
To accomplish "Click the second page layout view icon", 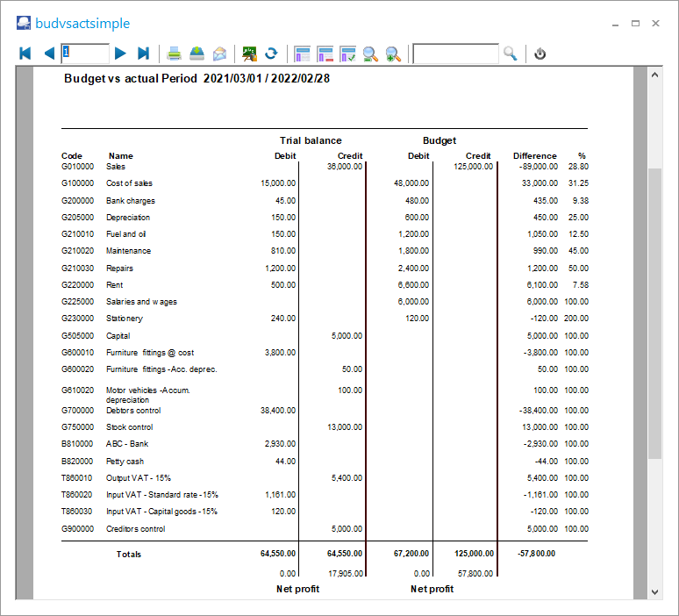I will coord(325,54).
